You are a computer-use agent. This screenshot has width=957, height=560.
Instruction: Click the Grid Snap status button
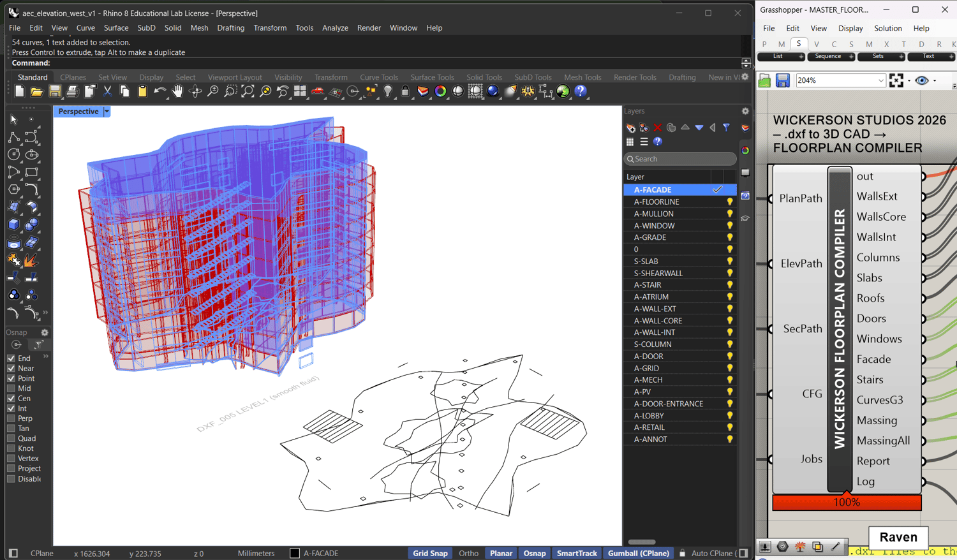tap(429, 553)
